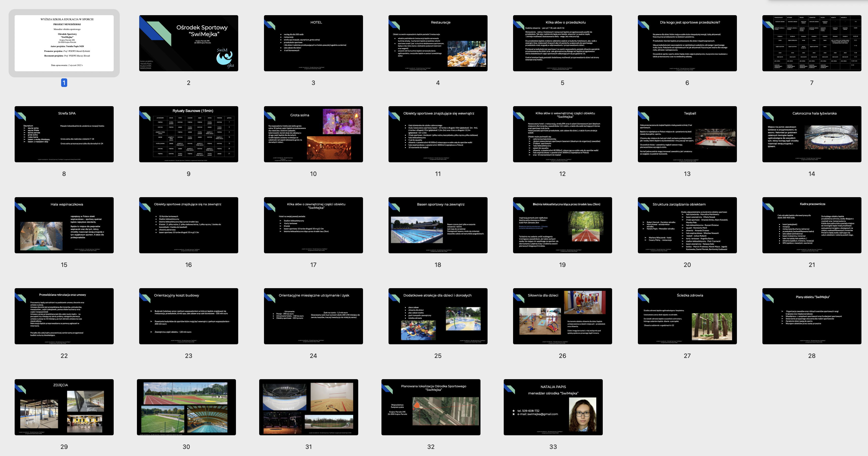
Task: Select the Siłownia dla dzieci slide
Action: (x=562, y=316)
